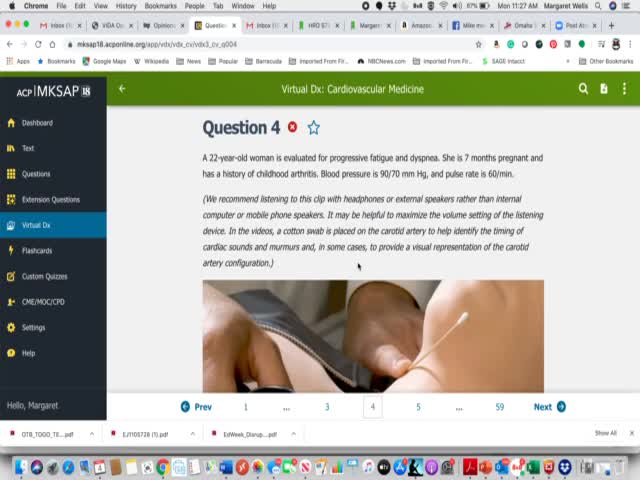The width and height of the screenshot is (640, 480).
Task: Click the back arrow in the green header
Action: click(x=122, y=89)
